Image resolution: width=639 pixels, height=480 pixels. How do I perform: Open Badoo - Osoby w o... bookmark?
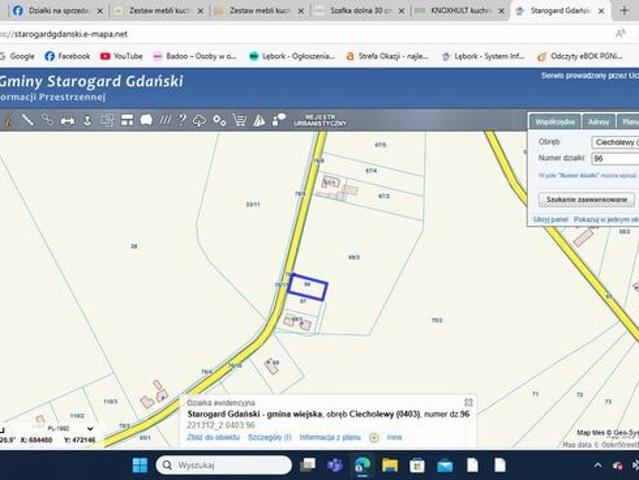coord(195,56)
